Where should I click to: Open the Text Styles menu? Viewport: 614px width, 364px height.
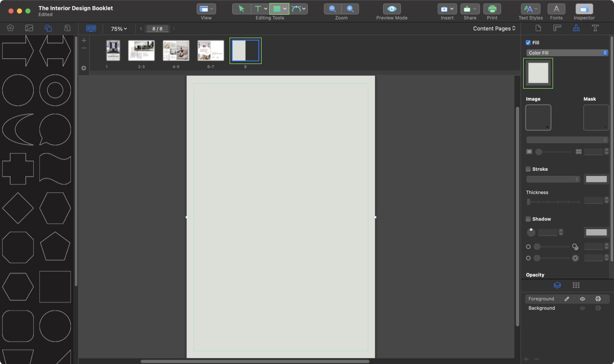coord(530,8)
